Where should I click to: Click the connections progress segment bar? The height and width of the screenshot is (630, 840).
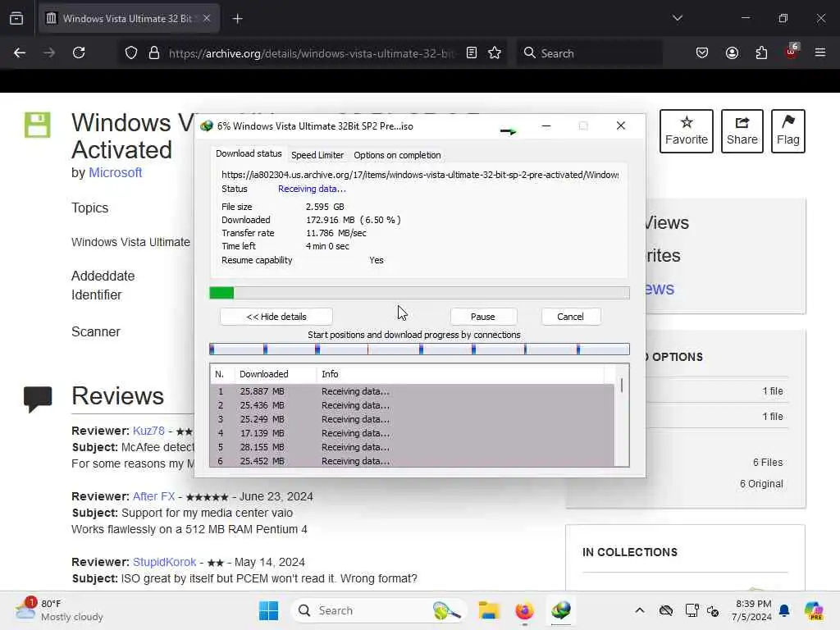(419, 349)
